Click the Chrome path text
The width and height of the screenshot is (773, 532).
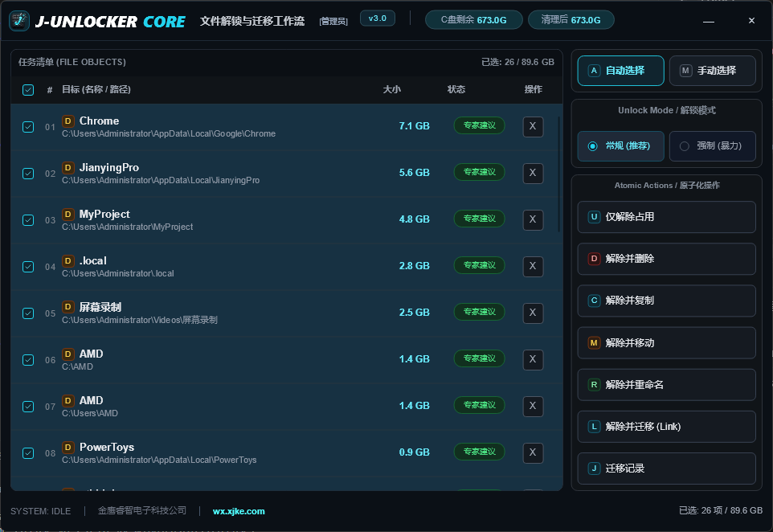[x=169, y=133]
